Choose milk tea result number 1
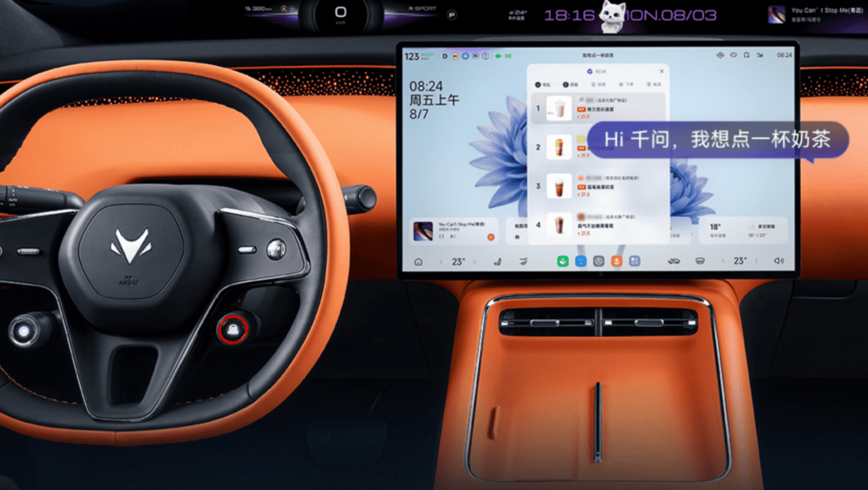Screen dimensions: 868x490 coord(599,108)
